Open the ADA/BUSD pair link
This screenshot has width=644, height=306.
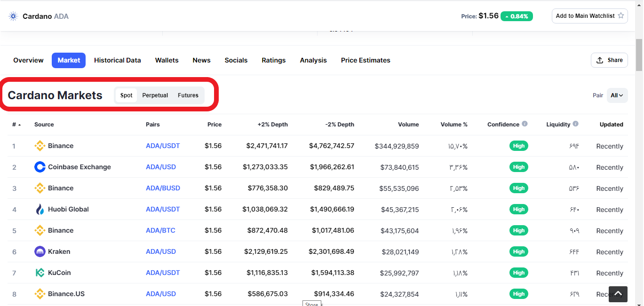pyautogui.click(x=163, y=188)
